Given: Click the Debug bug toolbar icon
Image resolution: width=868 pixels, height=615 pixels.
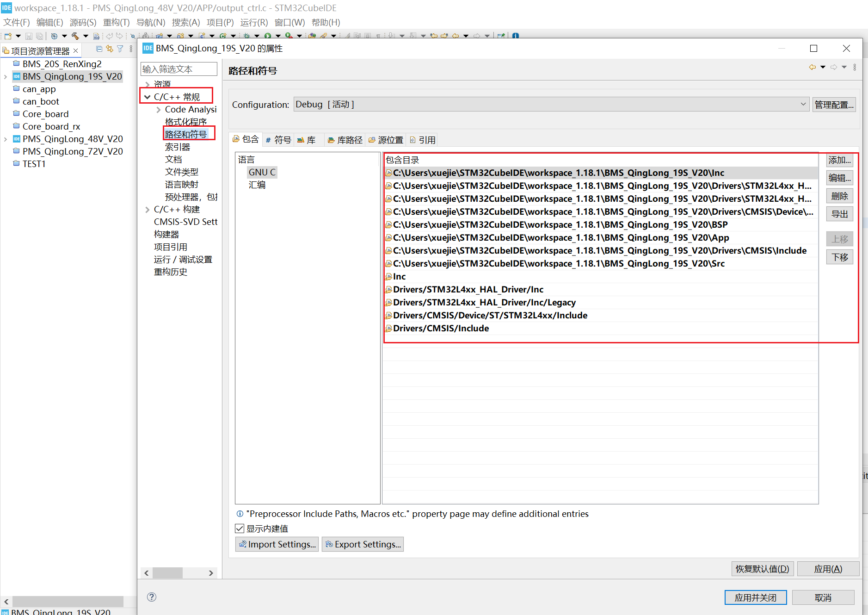Looking at the screenshot, I should (246, 36).
